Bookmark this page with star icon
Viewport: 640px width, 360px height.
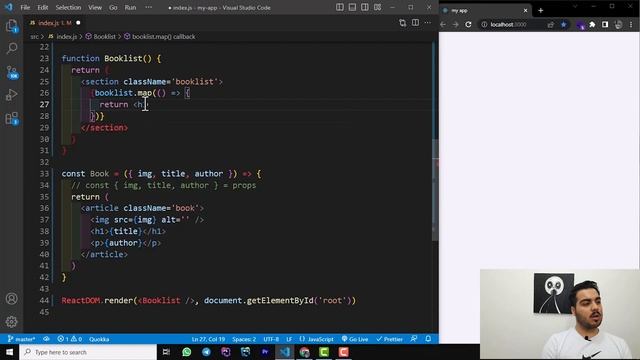point(564,24)
